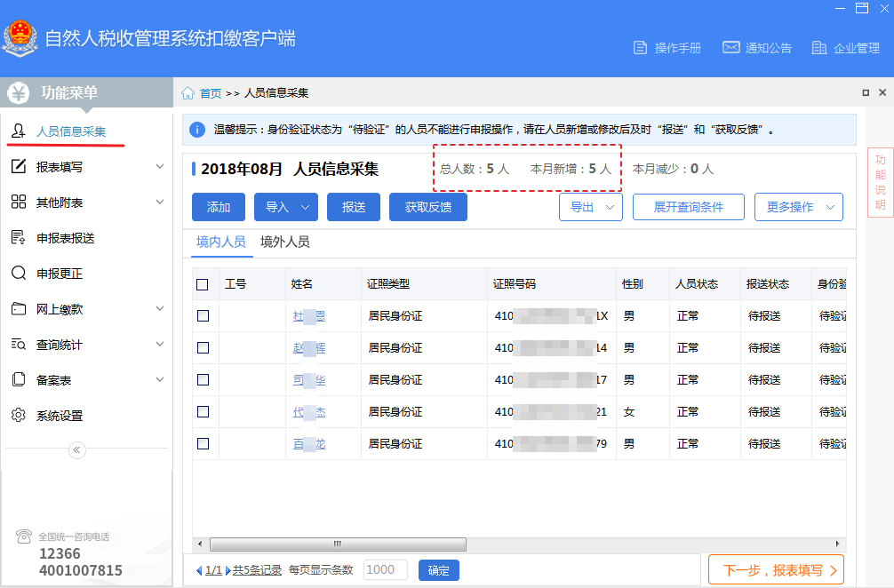Click the blue info icon beside 温馨提示

pyautogui.click(x=197, y=130)
